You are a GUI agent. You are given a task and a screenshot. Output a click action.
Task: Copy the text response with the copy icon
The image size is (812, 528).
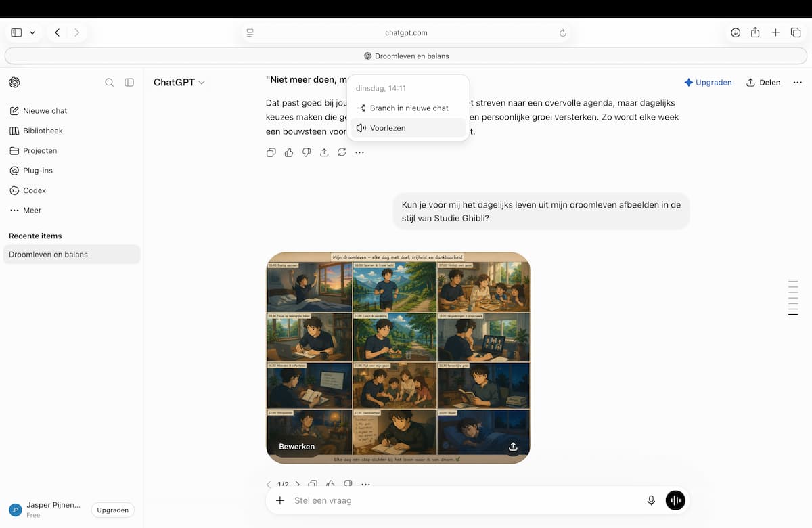click(271, 153)
